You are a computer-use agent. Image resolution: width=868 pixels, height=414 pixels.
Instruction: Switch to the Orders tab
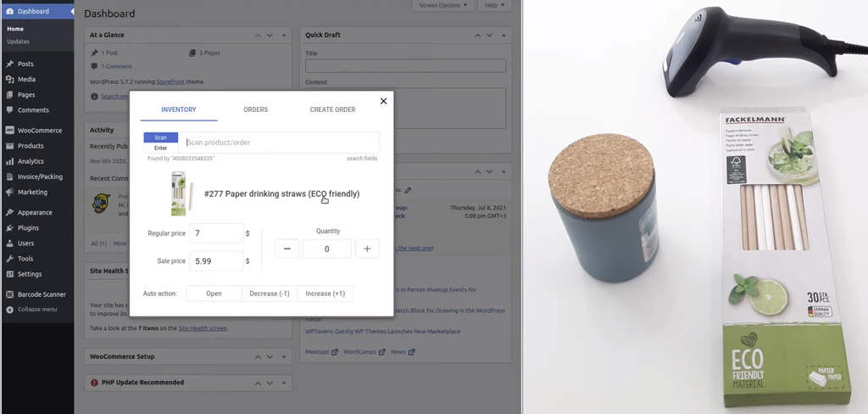(x=255, y=109)
